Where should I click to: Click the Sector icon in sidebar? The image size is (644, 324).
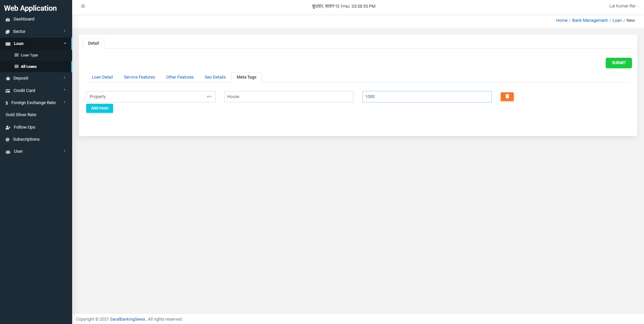tap(8, 32)
